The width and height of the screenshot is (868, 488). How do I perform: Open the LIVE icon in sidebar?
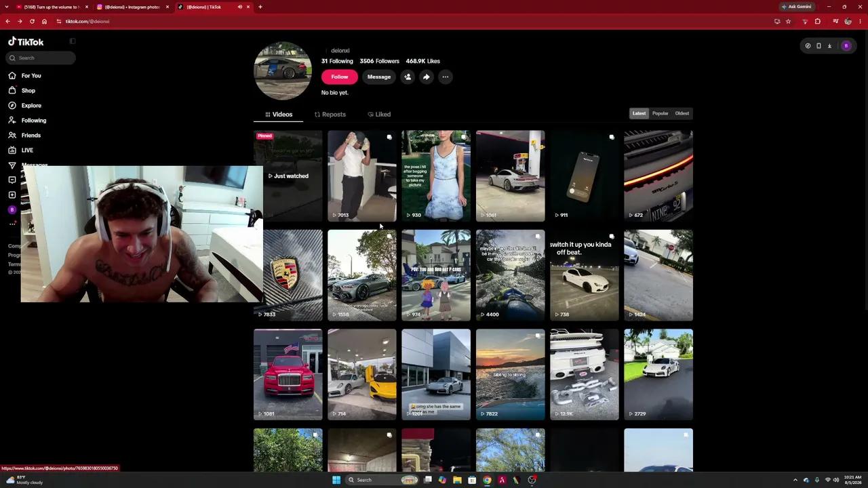point(12,150)
